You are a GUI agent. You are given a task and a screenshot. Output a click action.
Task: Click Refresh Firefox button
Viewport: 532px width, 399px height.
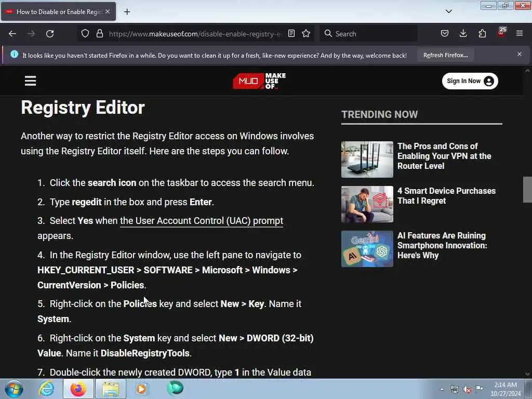click(445, 55)
